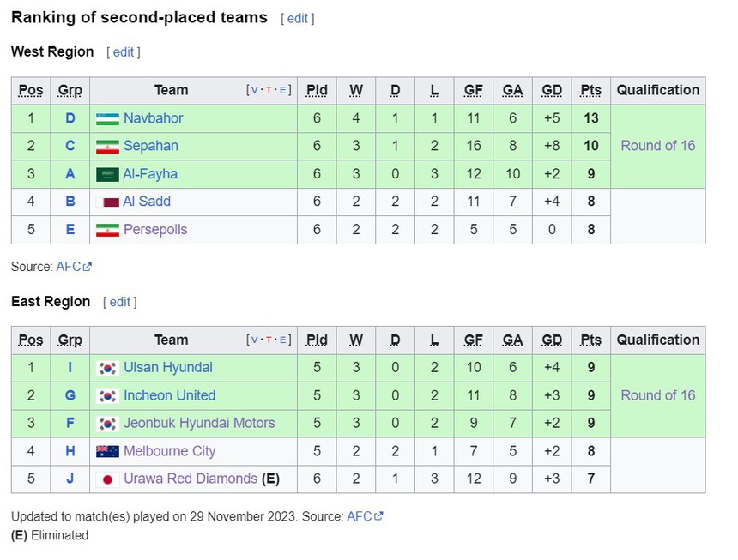Edit the East Region section
738x560 pixels.
click(120, 302)
